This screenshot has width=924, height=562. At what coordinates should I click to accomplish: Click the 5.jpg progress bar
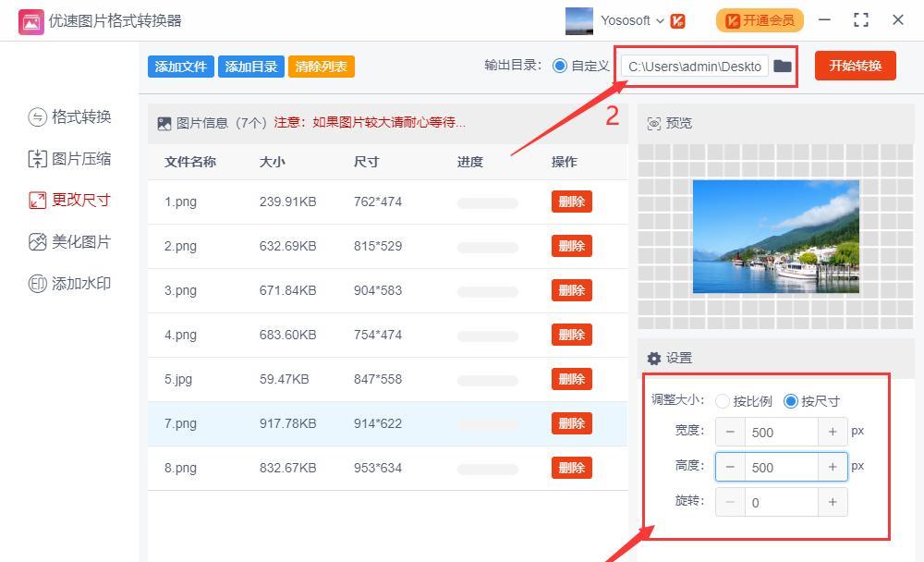click(x=487, y=381)
